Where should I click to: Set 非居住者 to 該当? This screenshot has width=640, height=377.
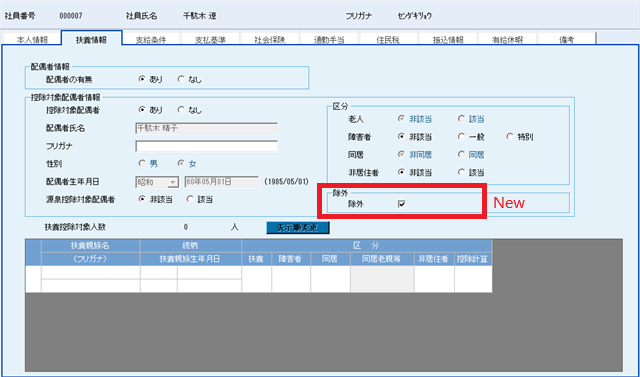461,172
